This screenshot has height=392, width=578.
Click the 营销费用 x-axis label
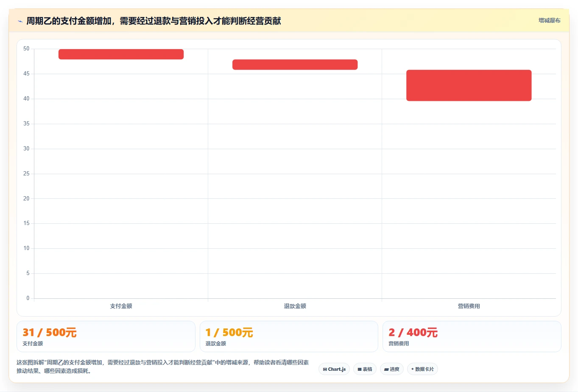pos(469,306)
